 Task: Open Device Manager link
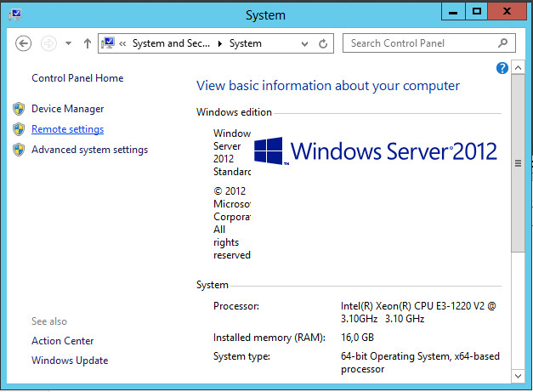[68, 109]
